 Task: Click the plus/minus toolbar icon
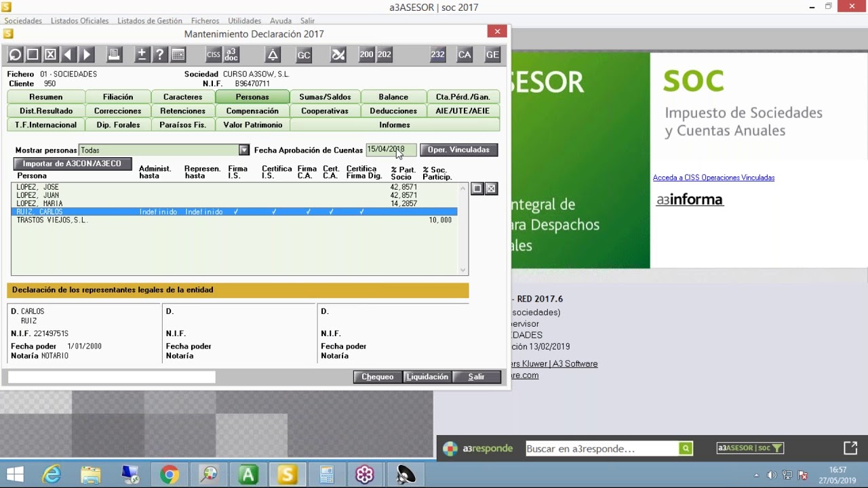point(142,55)
